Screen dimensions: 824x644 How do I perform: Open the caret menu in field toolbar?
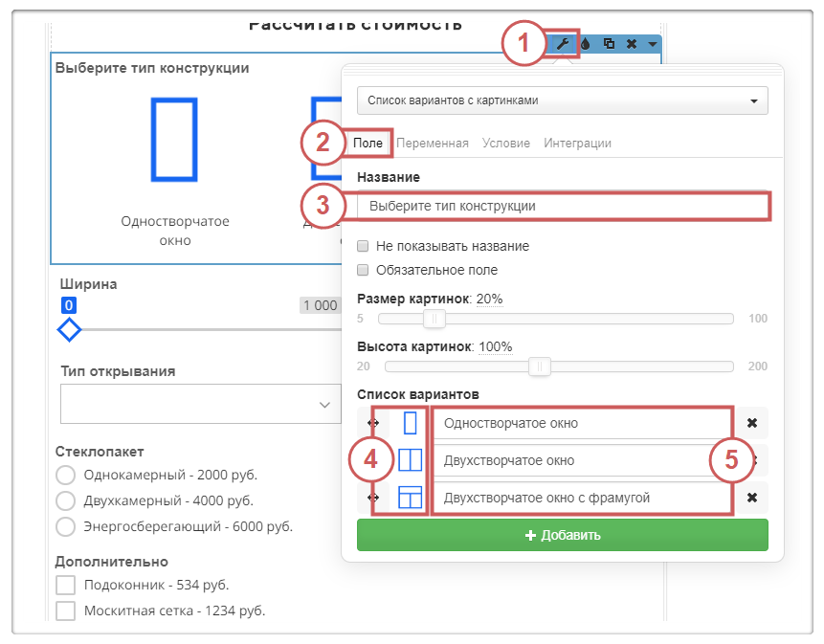(652, 44)
